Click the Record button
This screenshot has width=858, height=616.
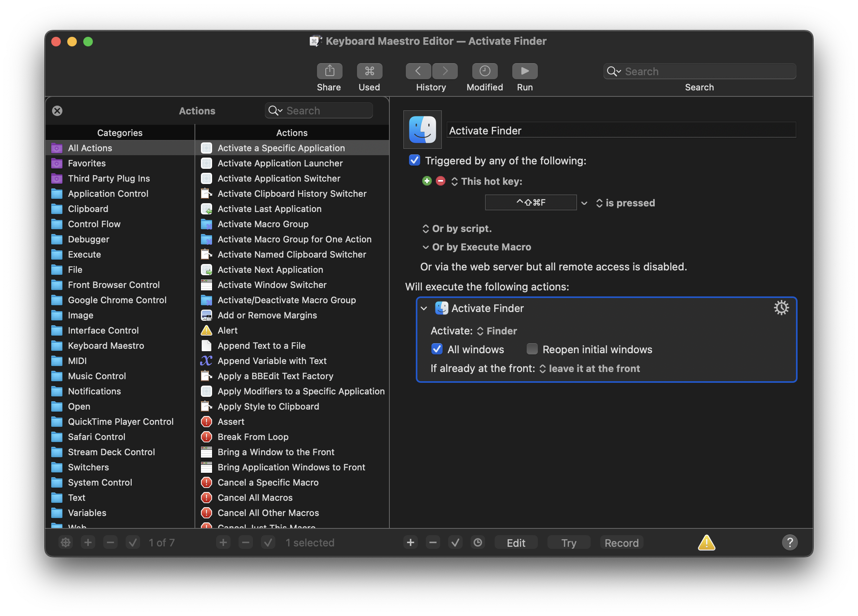621,543
